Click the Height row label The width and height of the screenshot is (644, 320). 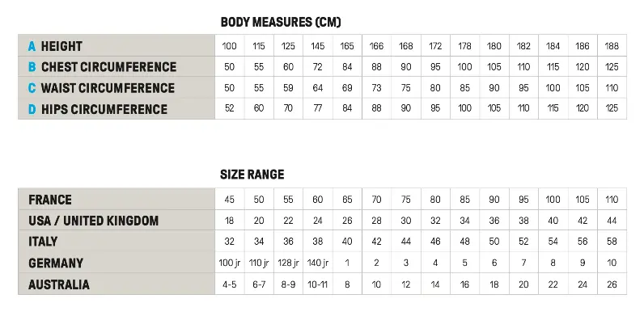click(x=61, y=46)
